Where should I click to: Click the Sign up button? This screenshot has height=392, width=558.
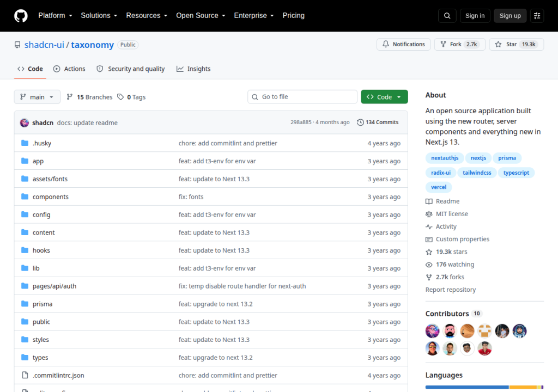[x=510, y=16]
